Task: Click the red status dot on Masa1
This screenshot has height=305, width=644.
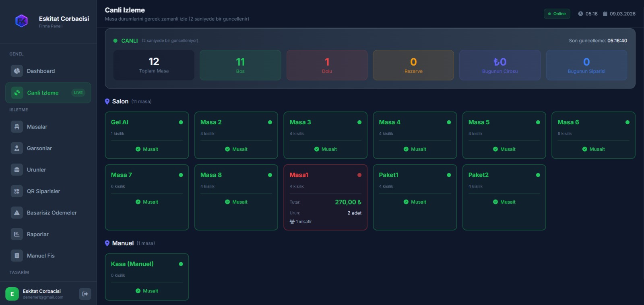Action: [x=359, y=175]
